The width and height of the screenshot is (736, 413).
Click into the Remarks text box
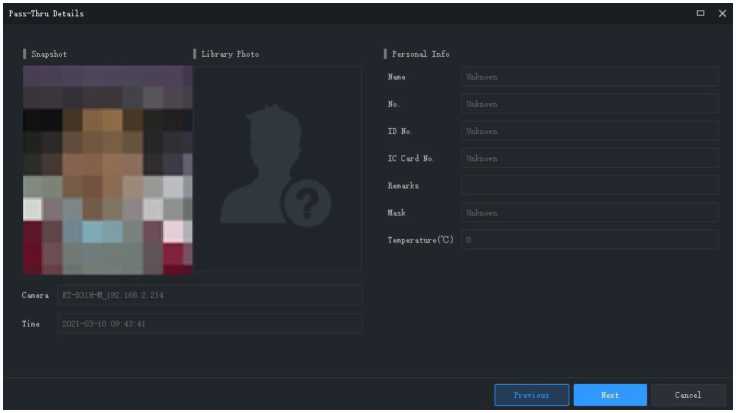click(x=589, y=185)
